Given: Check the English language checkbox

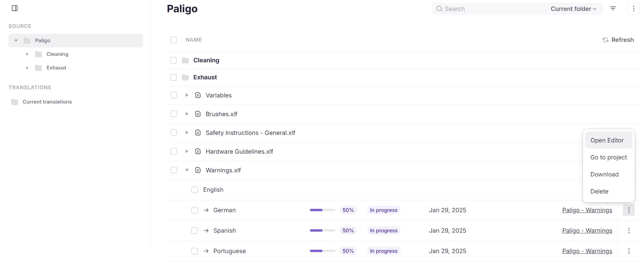Looking at the screenshot, I should [x=195, y=190].
